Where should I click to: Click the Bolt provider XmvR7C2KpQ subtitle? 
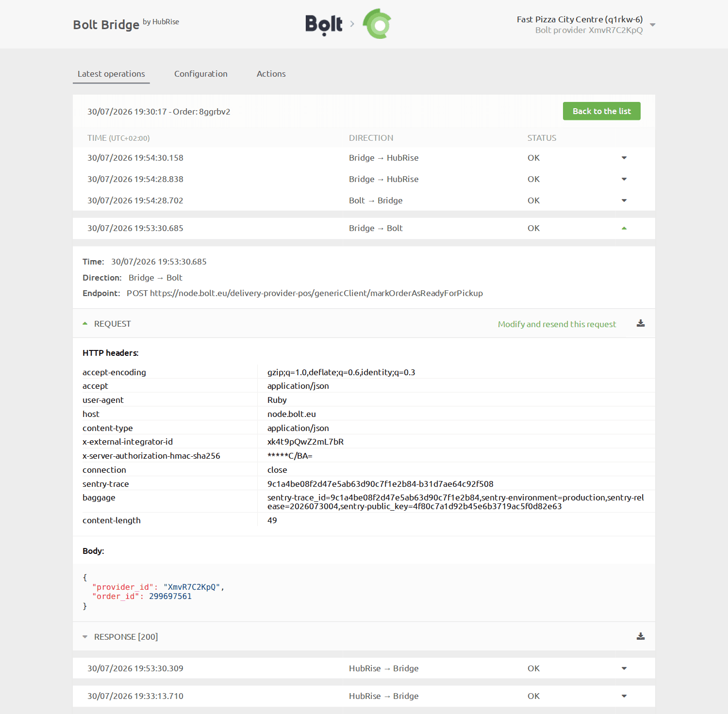[x=589, y=30]
